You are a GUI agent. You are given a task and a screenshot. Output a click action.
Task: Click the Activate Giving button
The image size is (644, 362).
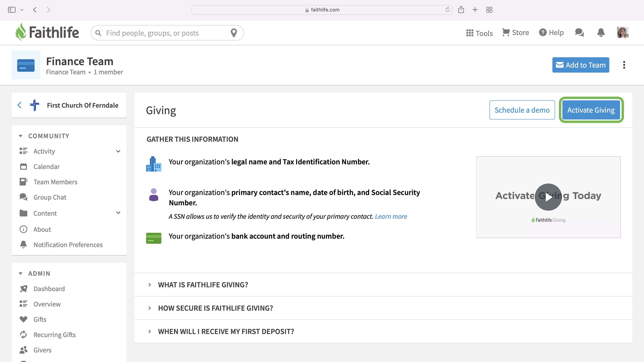point(591,110)
